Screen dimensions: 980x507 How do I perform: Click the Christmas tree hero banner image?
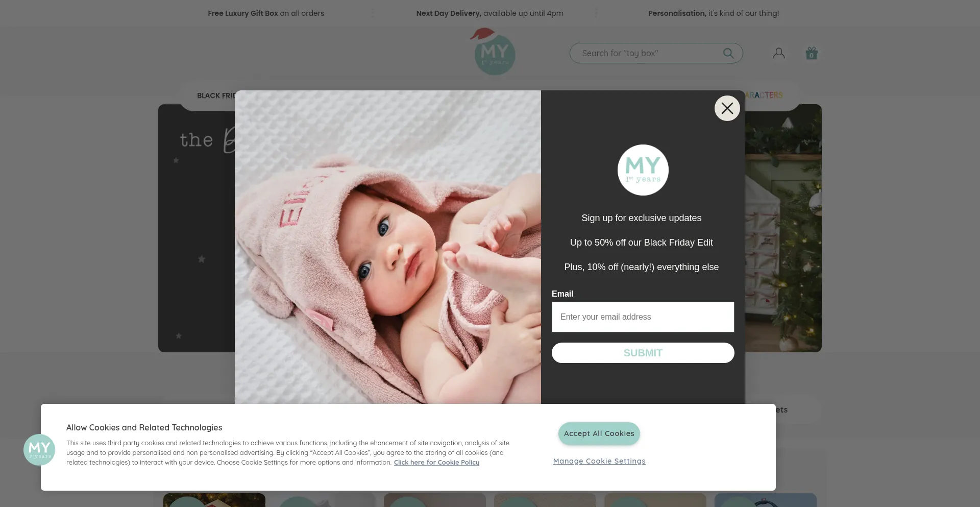pyautogui.click(x=783, y=228)
